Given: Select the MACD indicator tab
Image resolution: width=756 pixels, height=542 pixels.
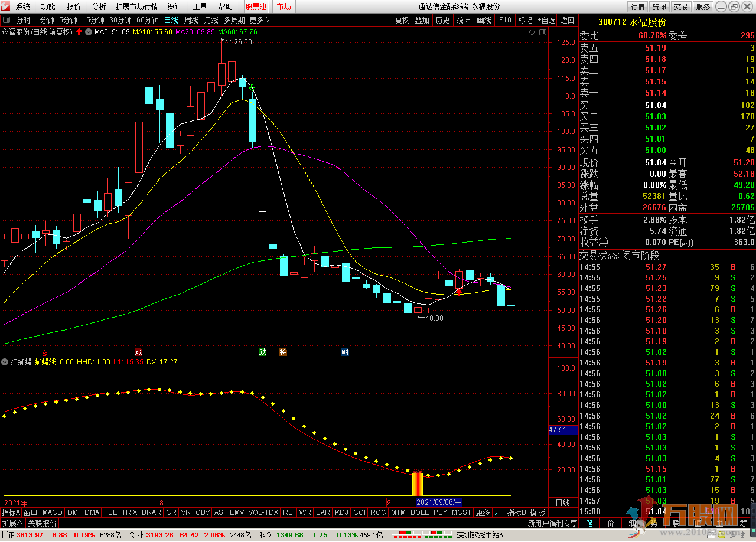Looking at the screenshot, I should point(52,512).
